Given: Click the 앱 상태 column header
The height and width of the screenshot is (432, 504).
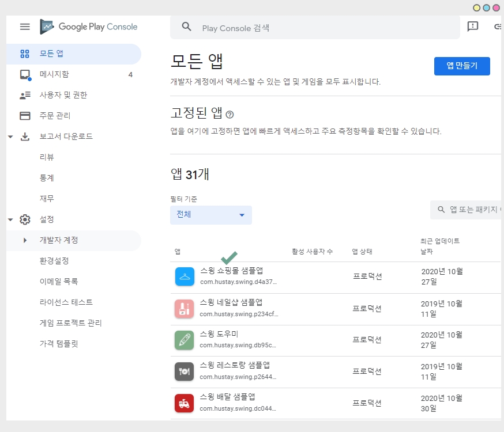Looking at the screenshot, I should 362,252.
